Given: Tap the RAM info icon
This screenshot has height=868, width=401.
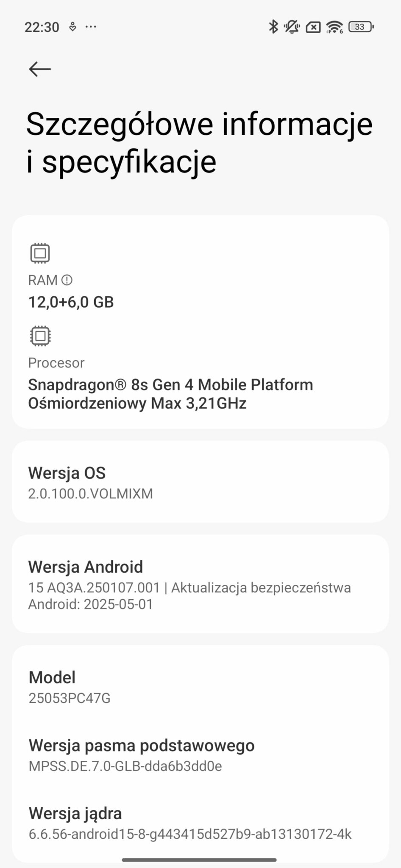Looking at the screenshot, I should [67, 280].
